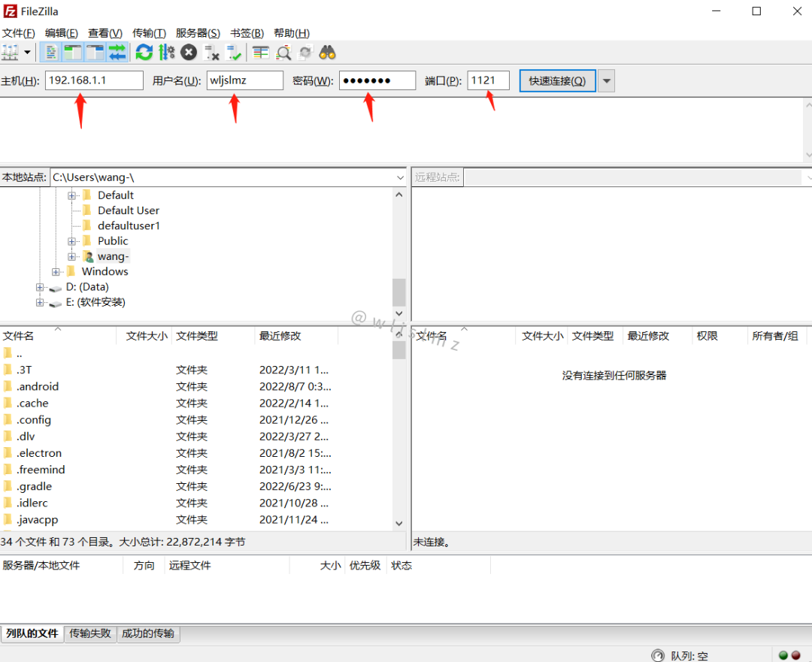Click the 快速连接(Q) button

[x=558, y=80]
